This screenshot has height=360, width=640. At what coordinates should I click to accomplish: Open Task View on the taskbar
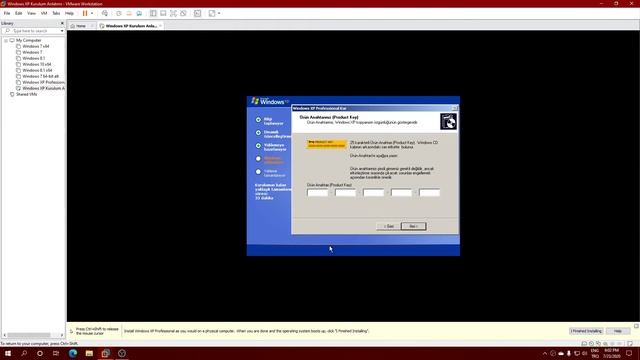point(56,353)
